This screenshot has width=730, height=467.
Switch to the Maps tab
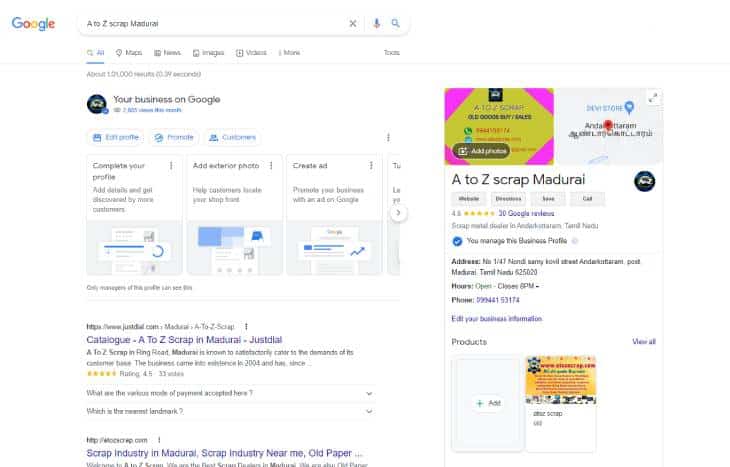point(129,53)
